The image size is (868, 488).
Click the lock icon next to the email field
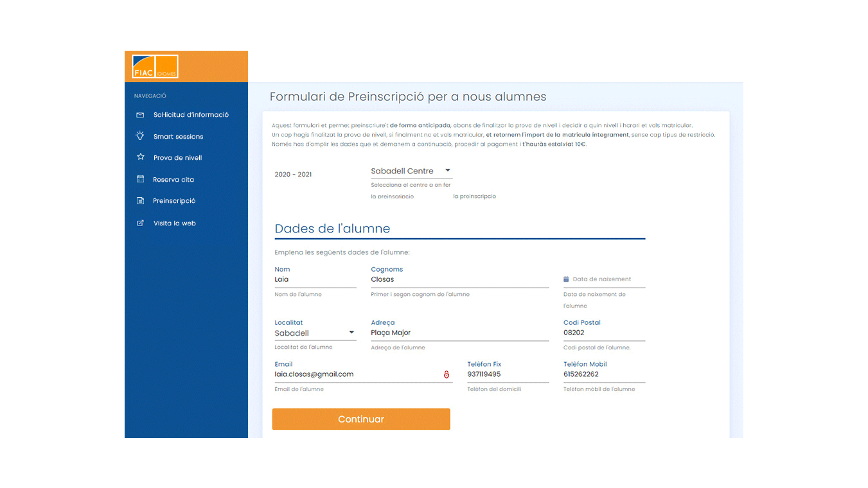pos(447,374)
